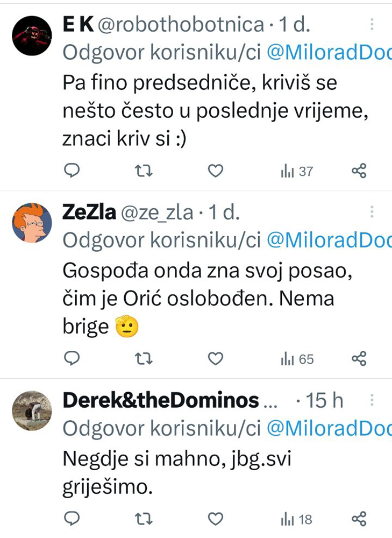Open more options for Derek&theDominos tweet

point(372,400)
